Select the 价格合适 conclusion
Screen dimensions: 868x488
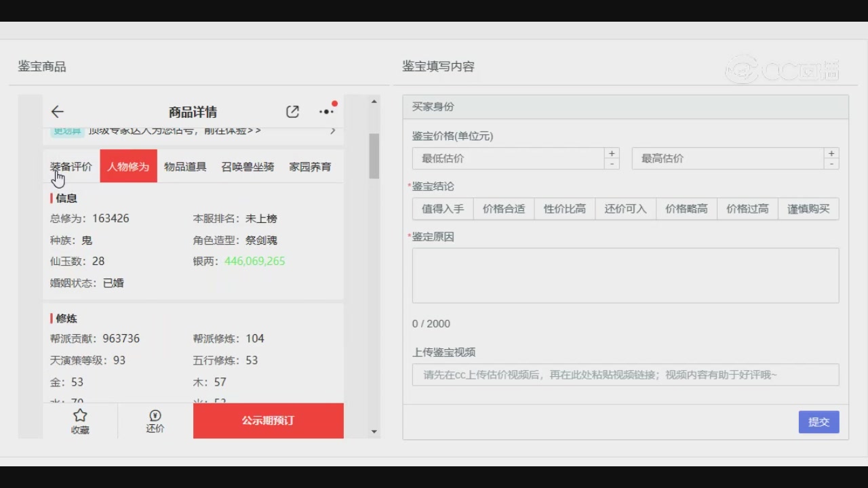[x=504, y=209]
